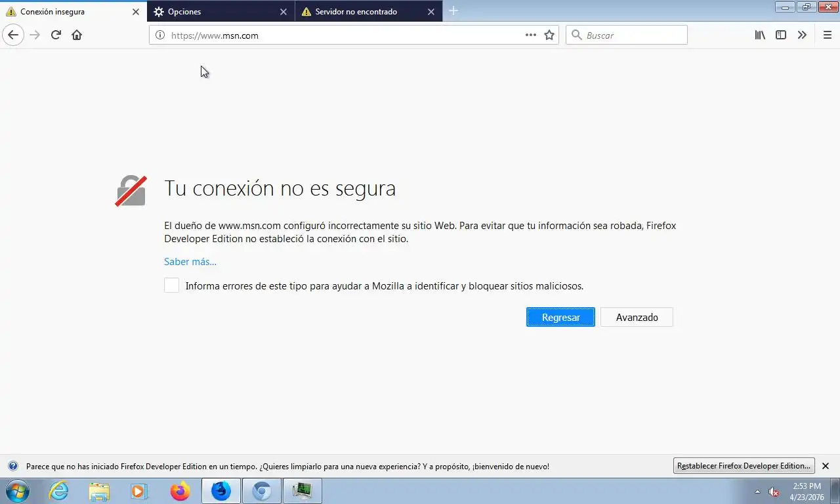Bookmark this page with star icon

[x=549, y=35]
